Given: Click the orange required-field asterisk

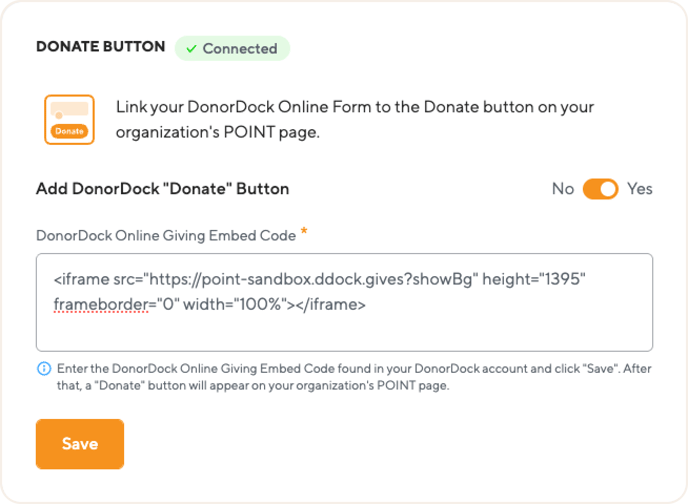Looking at the screenshot, I should [304, 233].
